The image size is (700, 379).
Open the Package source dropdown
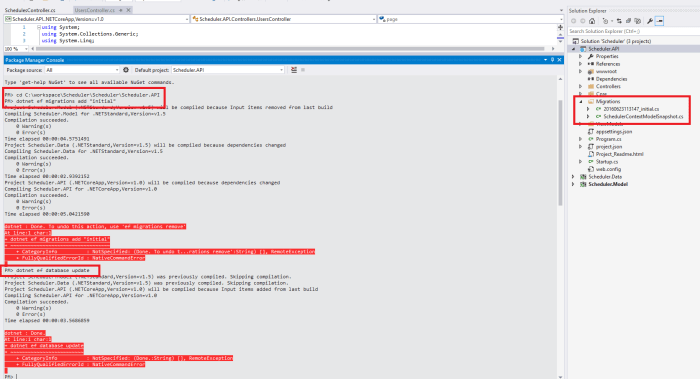(82, 70)
